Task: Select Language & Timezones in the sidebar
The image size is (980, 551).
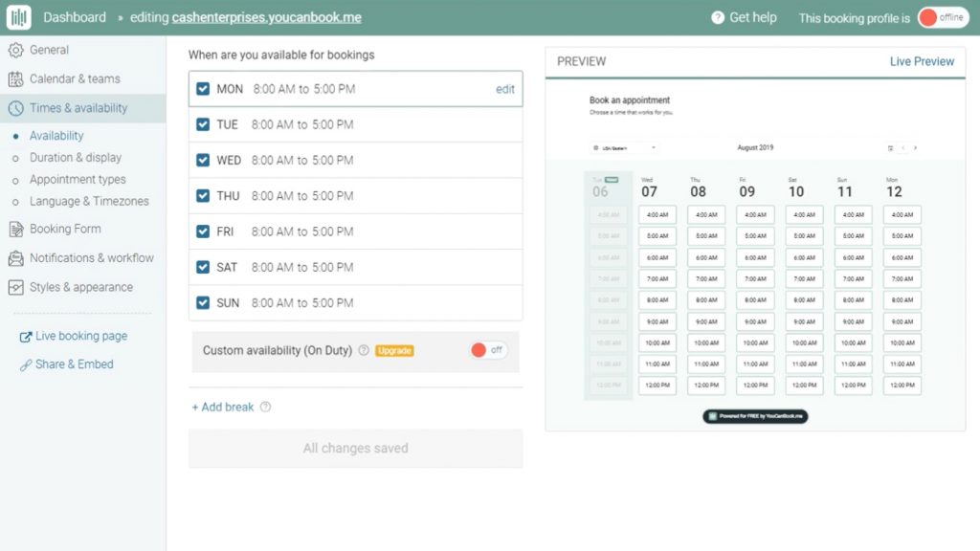Action: coord(89,201)
